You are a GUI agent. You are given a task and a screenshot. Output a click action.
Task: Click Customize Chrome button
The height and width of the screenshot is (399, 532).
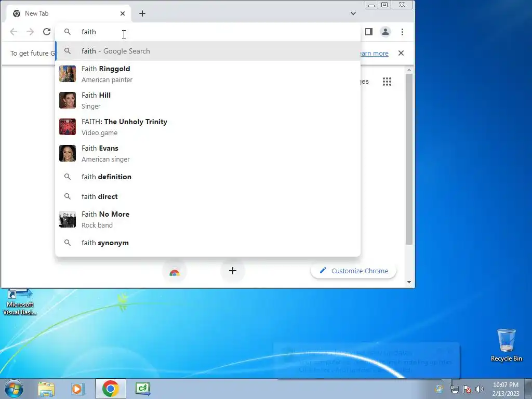[353, 271]
